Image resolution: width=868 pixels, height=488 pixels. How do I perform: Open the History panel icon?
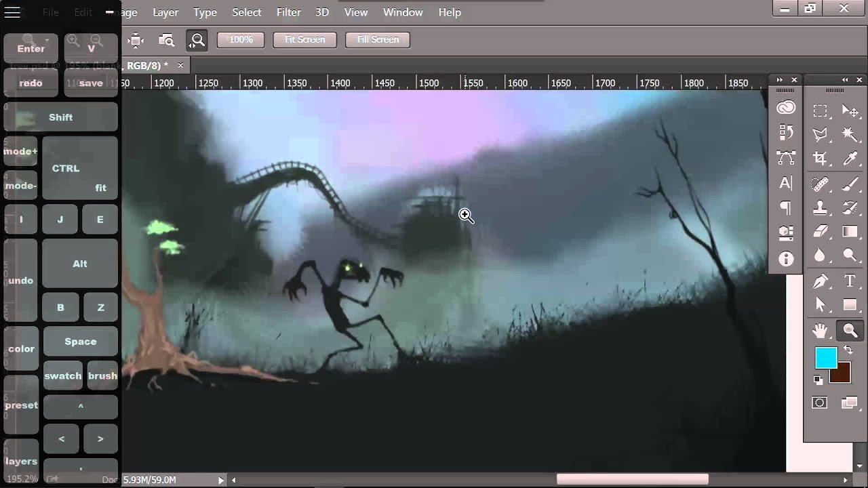tap(786, 133)
